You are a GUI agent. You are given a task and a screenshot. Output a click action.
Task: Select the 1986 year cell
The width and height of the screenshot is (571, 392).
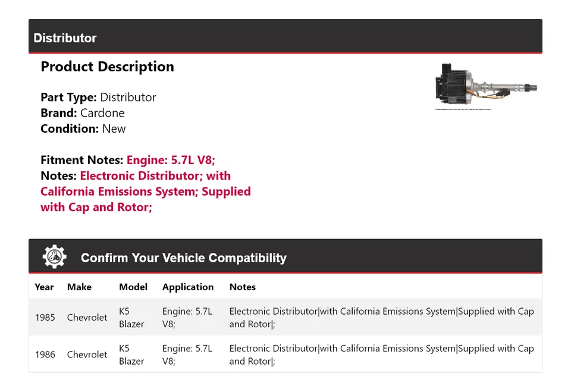click(45, 355)
